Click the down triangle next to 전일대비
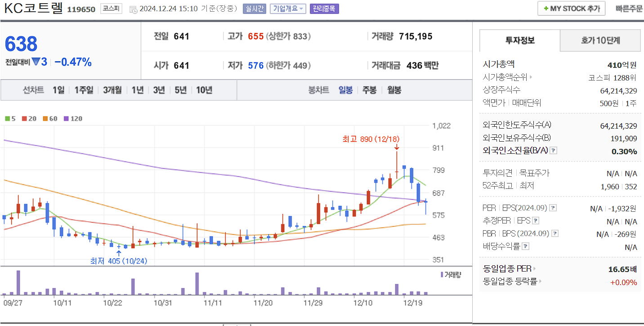The image size is (644, 326). tap(36, 62)
